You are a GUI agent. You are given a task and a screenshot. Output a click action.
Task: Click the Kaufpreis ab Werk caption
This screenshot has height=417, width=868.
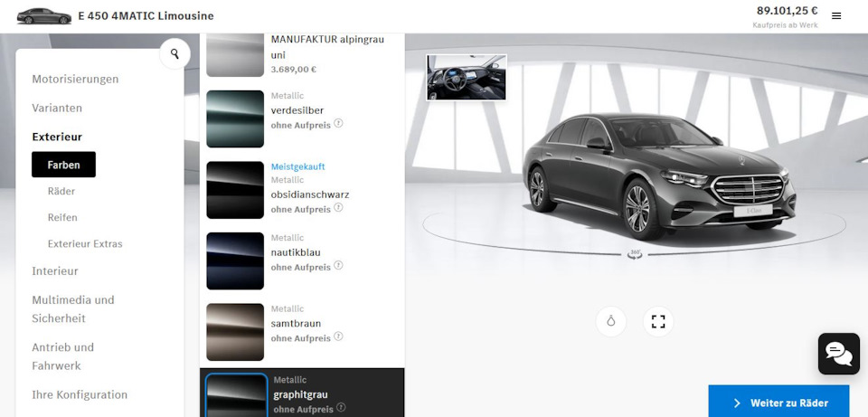785,25
